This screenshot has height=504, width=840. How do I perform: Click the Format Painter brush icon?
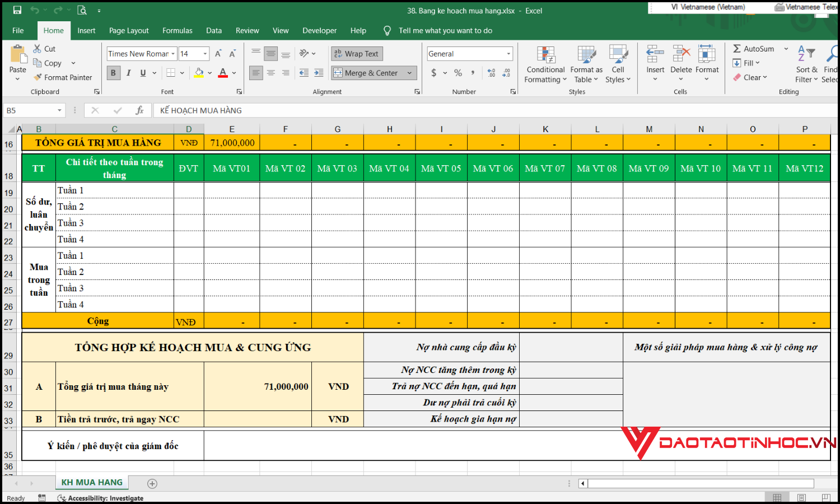click(38, 77)
